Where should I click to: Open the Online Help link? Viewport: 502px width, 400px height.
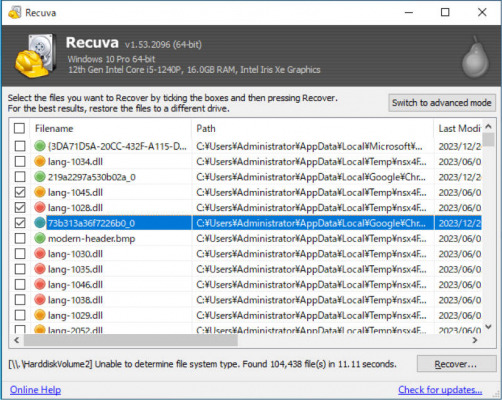point(35,390)
